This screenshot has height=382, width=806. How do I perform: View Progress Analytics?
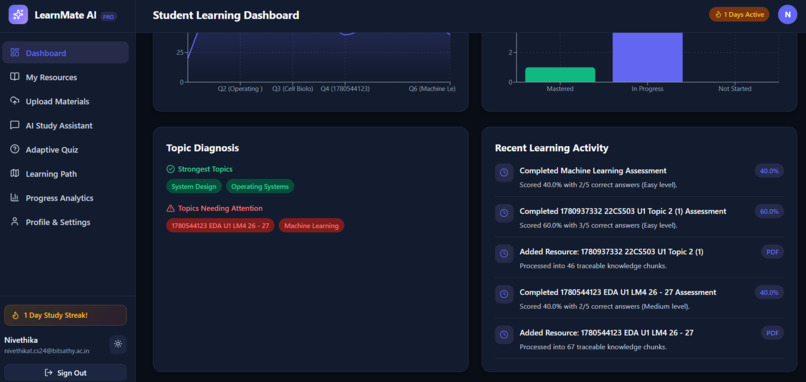(65, 197)
